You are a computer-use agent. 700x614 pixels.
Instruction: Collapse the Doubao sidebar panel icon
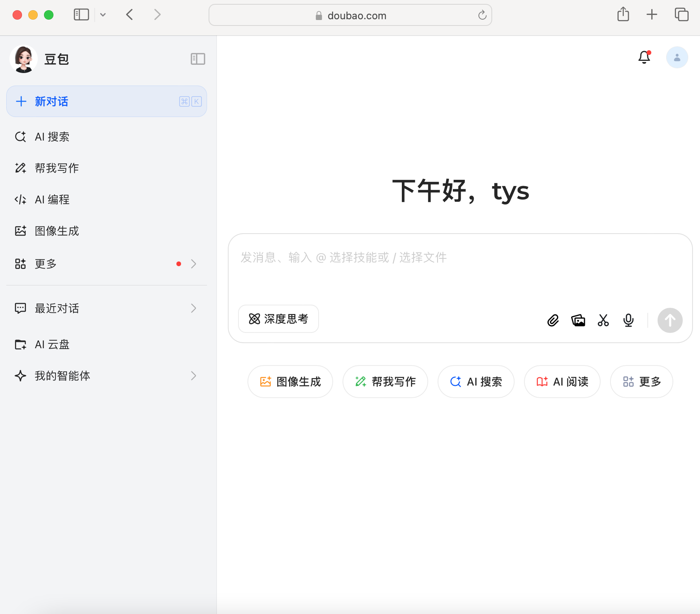click(198, 59)
